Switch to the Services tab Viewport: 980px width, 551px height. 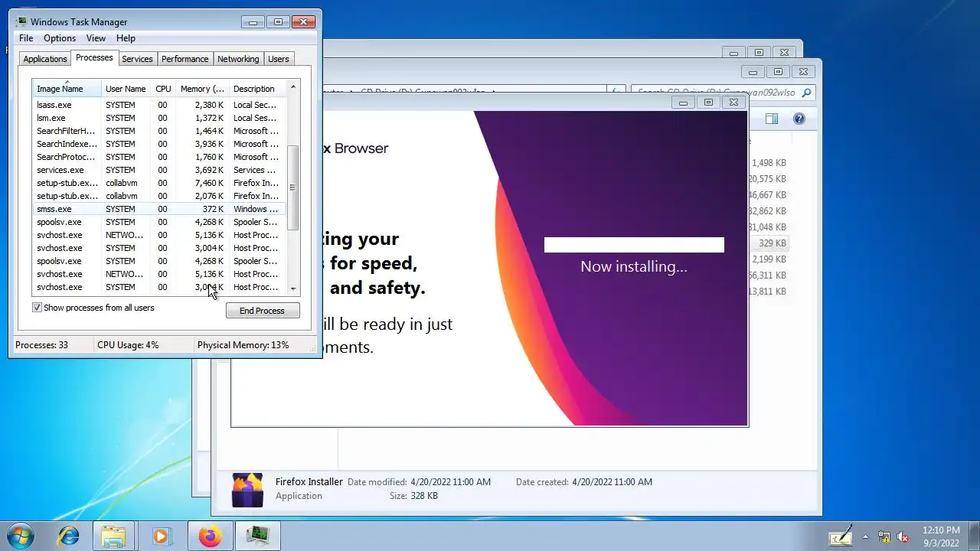[137, 59]
